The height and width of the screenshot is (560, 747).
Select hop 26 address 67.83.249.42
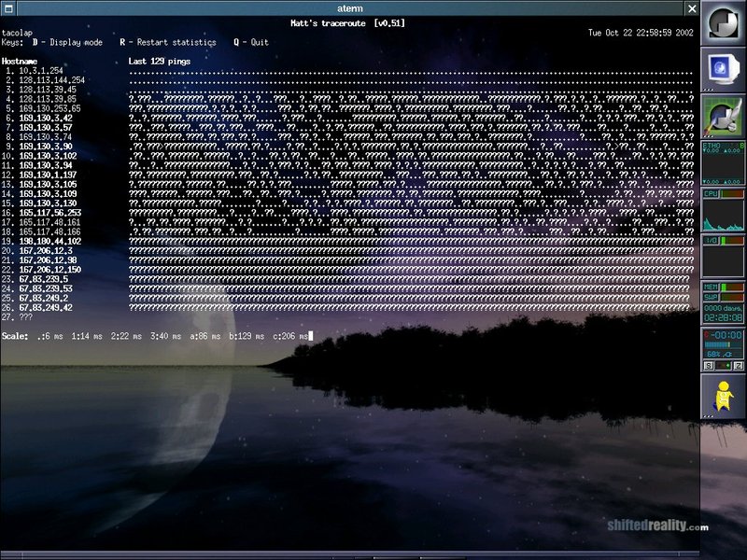[x=46, y=308]
